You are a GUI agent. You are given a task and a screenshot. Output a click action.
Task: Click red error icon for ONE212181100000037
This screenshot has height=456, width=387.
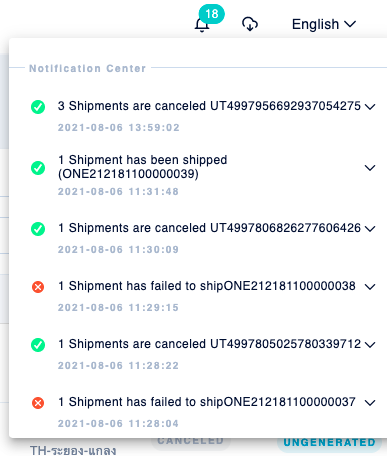[x=38, y=403]
